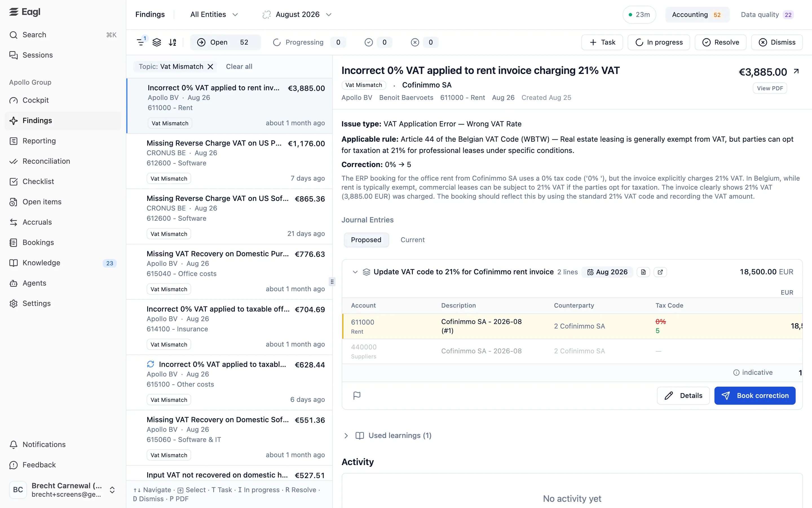Switch to the Data quality tab
Image resolution: width=812 pixels, height=508 pixels.
coord(767,14)
